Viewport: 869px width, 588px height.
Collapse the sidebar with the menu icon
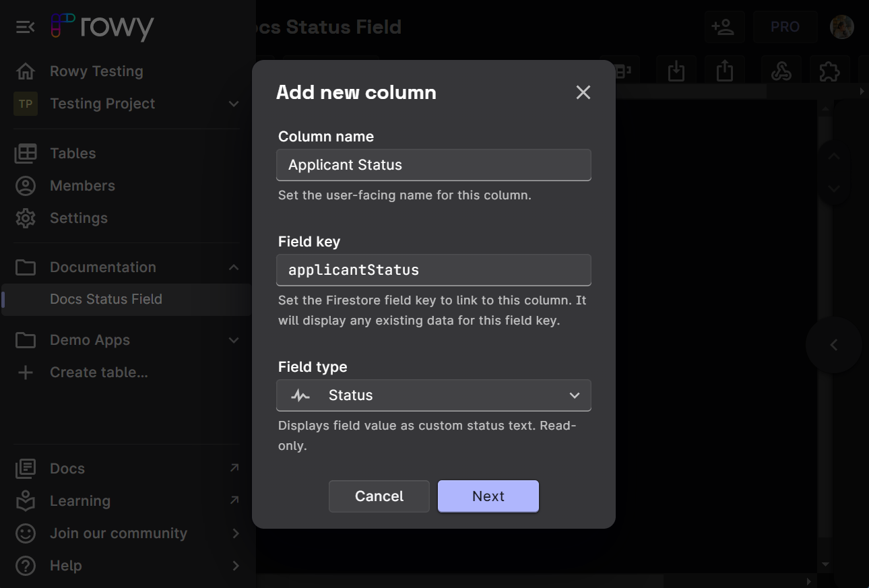[x=25, y=27]
